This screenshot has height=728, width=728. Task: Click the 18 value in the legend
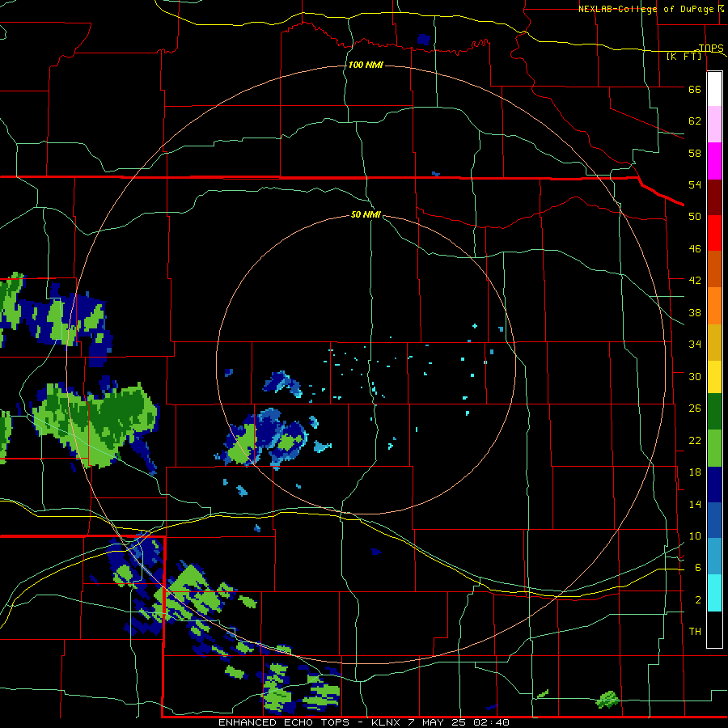[695, 472]
